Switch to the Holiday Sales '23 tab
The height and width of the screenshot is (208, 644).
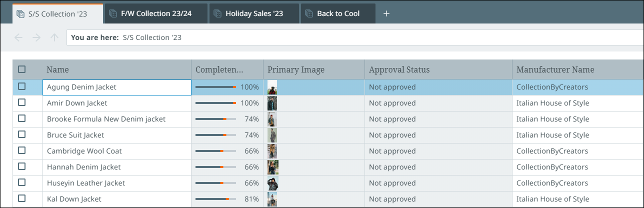tap(254, 13)
